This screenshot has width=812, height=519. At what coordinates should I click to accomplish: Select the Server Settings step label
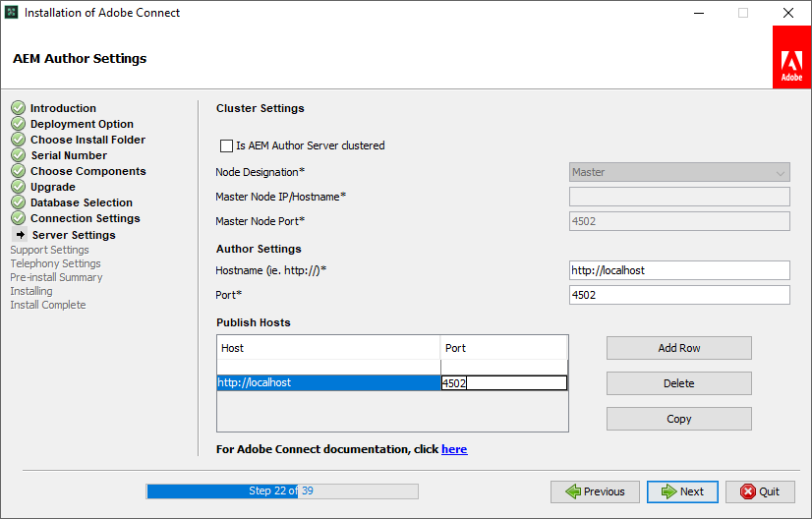tap(74, 235)
